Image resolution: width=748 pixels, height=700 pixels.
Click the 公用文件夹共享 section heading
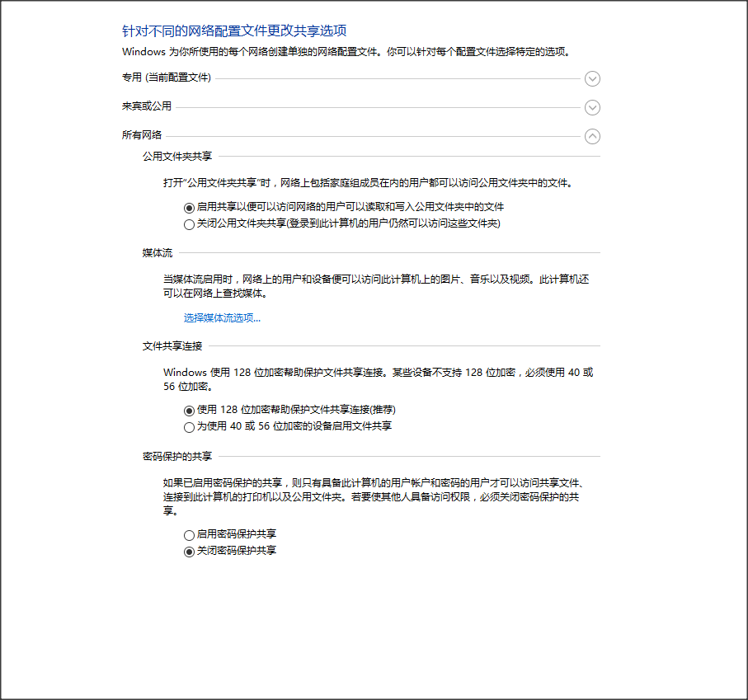[177, 157]
